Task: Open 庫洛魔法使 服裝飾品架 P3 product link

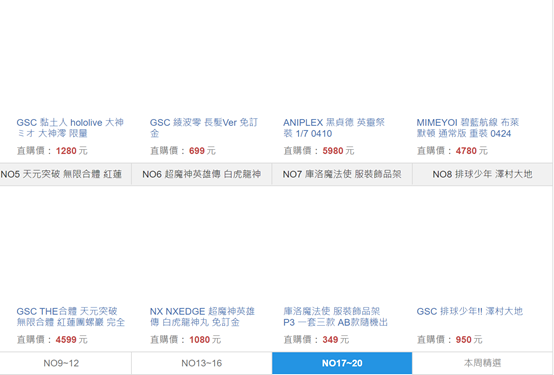Action: 336,317
